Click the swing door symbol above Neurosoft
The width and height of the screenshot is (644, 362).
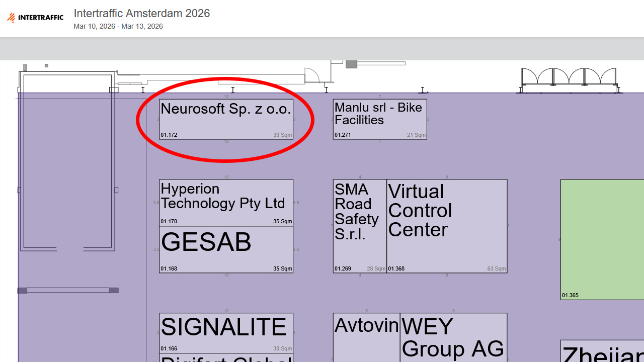point(312,76)
